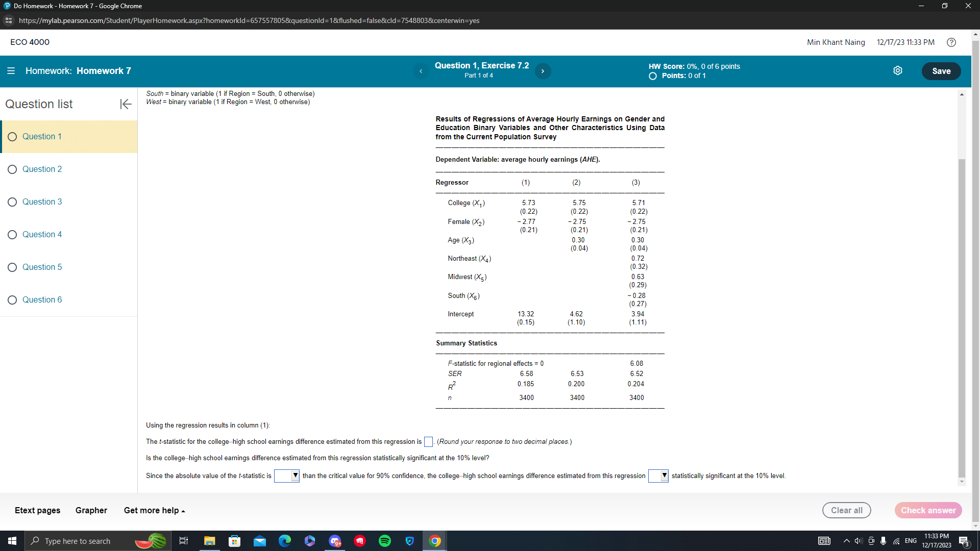Screen dimensions: 980x551
Task: Select the Question 5 radio button
Action: tap(12, 267)
